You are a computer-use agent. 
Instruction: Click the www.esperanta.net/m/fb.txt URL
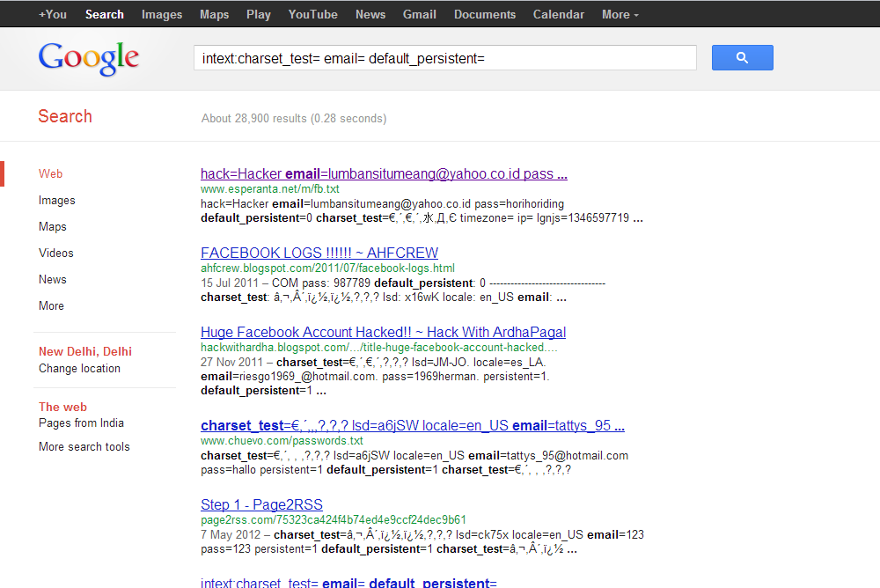[x=270, y=189]
